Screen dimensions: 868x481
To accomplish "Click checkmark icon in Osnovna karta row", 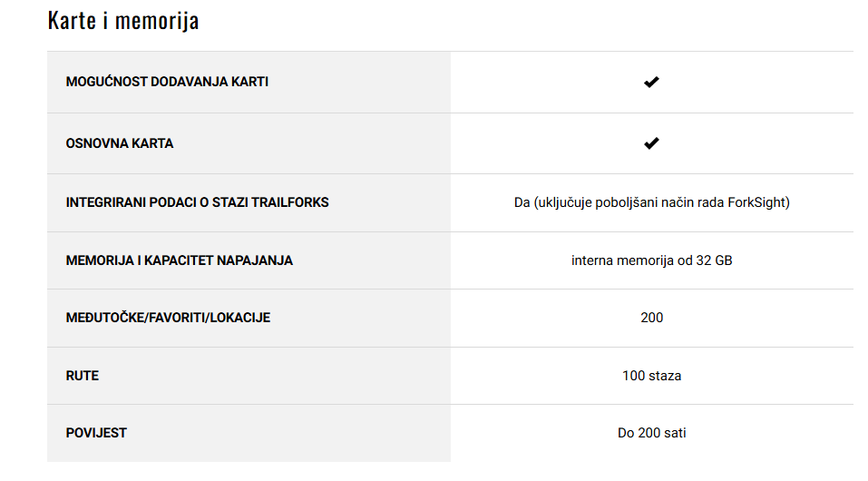I will 651,143.
